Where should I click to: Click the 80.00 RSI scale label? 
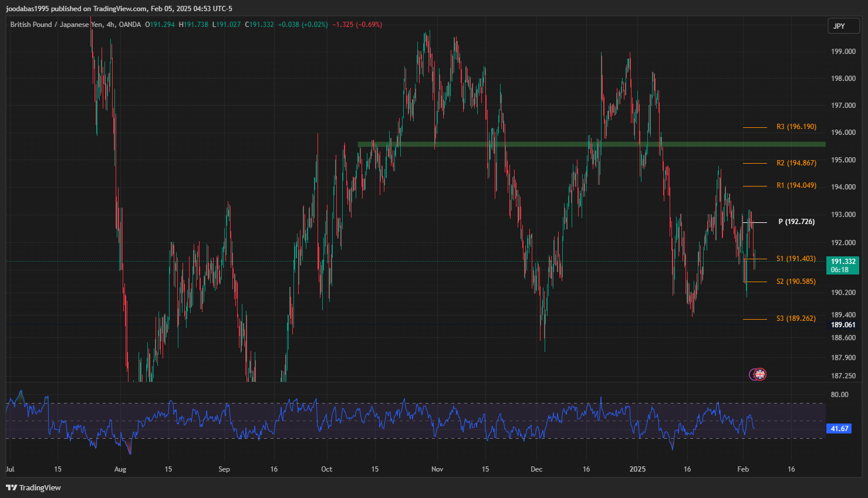pyautogui.click(x=839, y=395)
